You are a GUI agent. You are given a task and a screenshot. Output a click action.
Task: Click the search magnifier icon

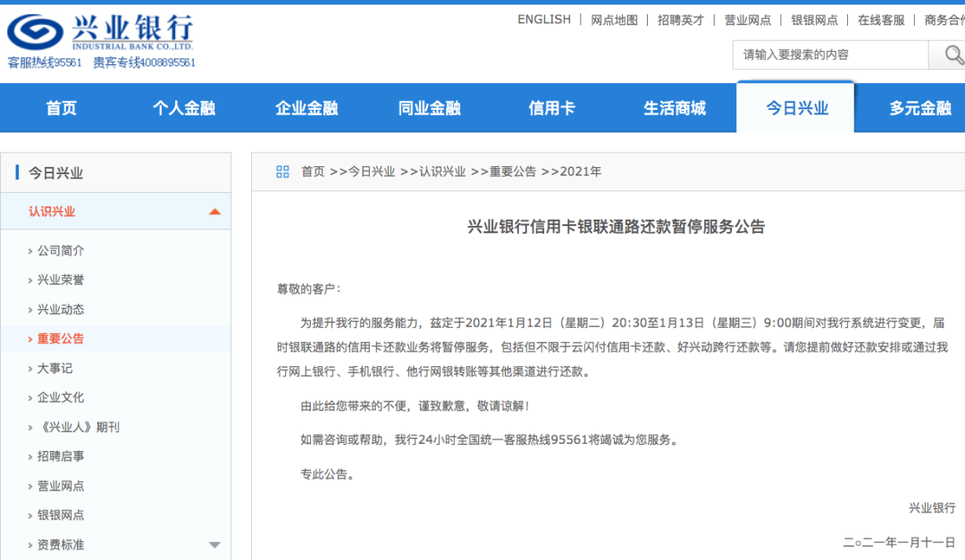coord(952,55)
